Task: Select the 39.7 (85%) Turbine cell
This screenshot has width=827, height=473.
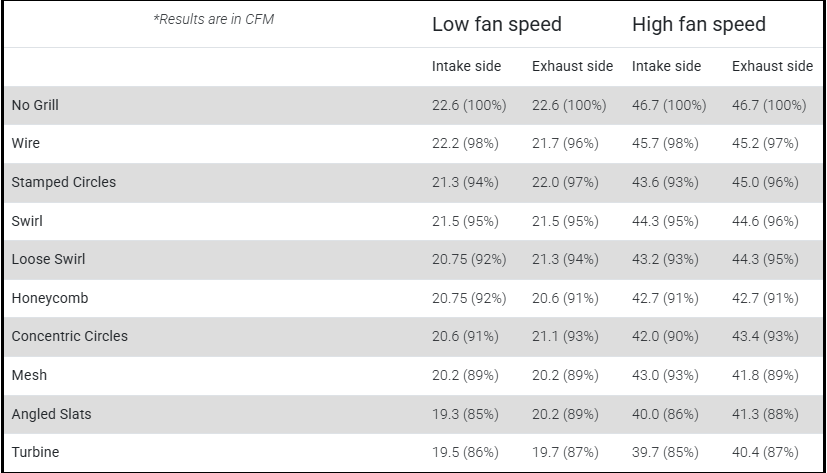Action: (x=665, y=452)
